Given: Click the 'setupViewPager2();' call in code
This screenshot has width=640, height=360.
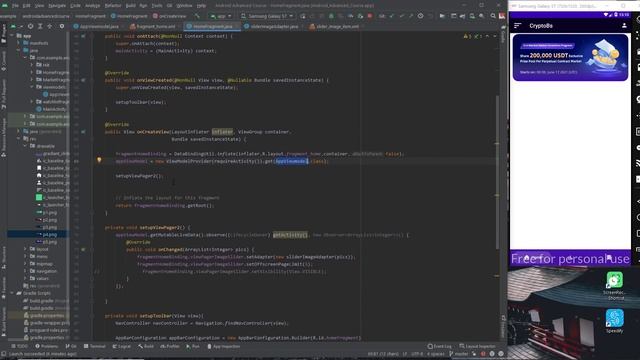Looking at the screenshot, I should pos(139,176).
